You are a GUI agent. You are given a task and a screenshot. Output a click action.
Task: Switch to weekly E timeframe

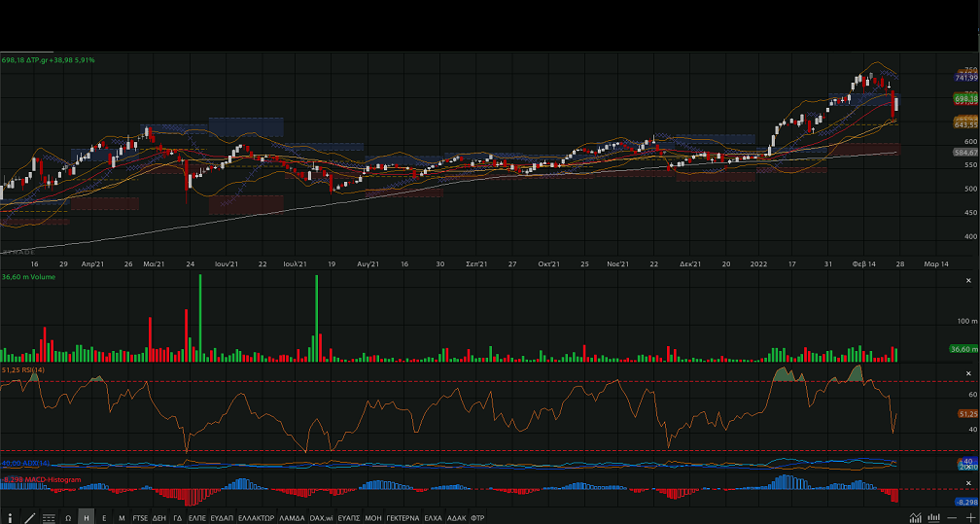104,518
